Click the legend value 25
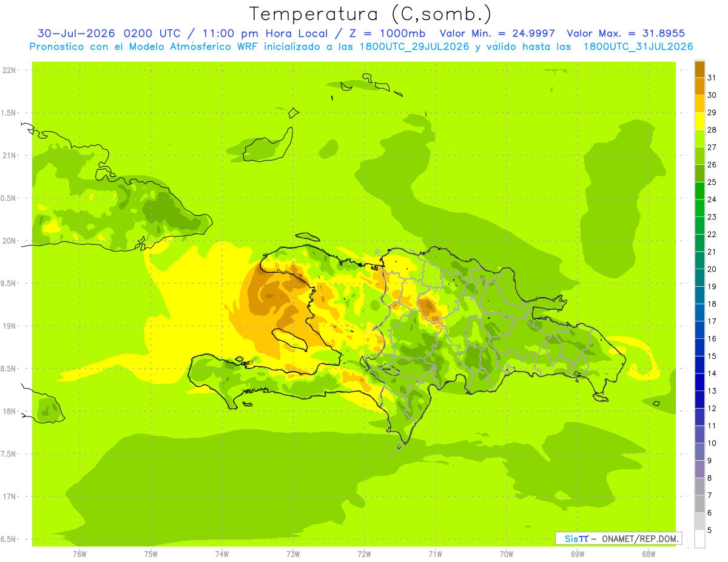 point(712,182)
